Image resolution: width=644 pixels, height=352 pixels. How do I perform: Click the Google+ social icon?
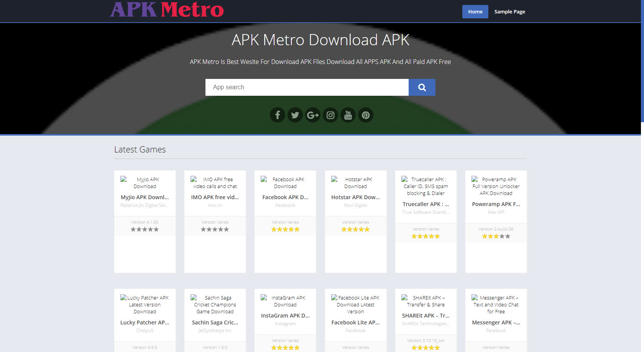click(x=312, y=115)
